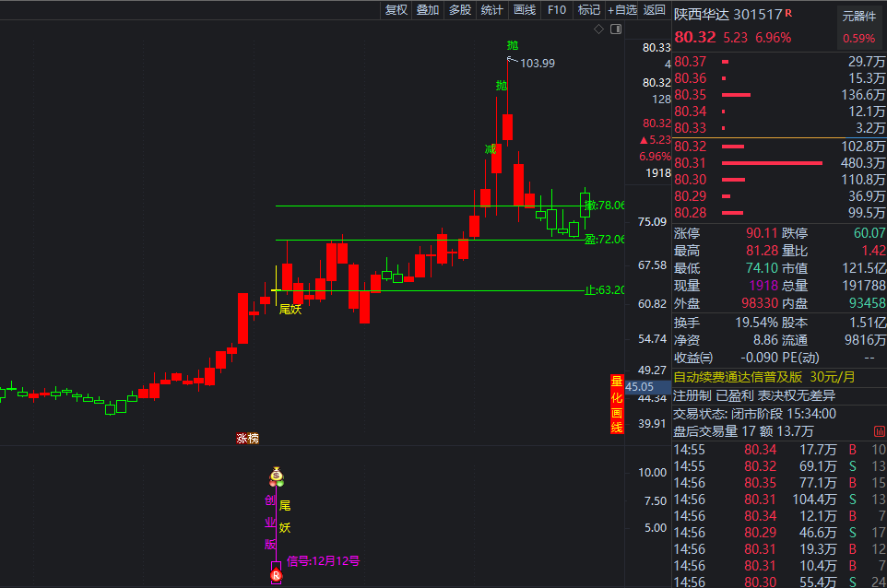This screenshot has height=588, width=887.
Task: Switch to 多股 multi-stock view
Action: coord(460,10)
